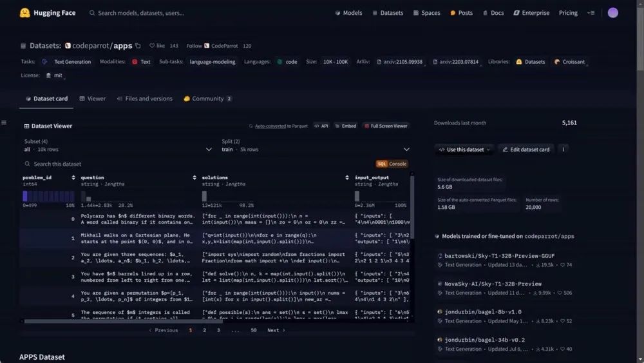Click the left sidebar table of contents icon
The width and height of the screenshot is (644, 363).
click(x=4, y=123)
